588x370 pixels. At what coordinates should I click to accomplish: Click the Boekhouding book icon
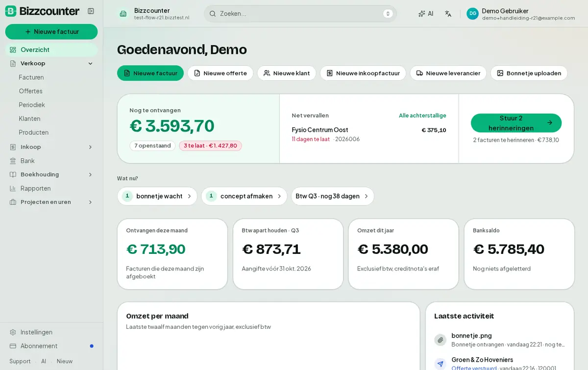[13, 174]
